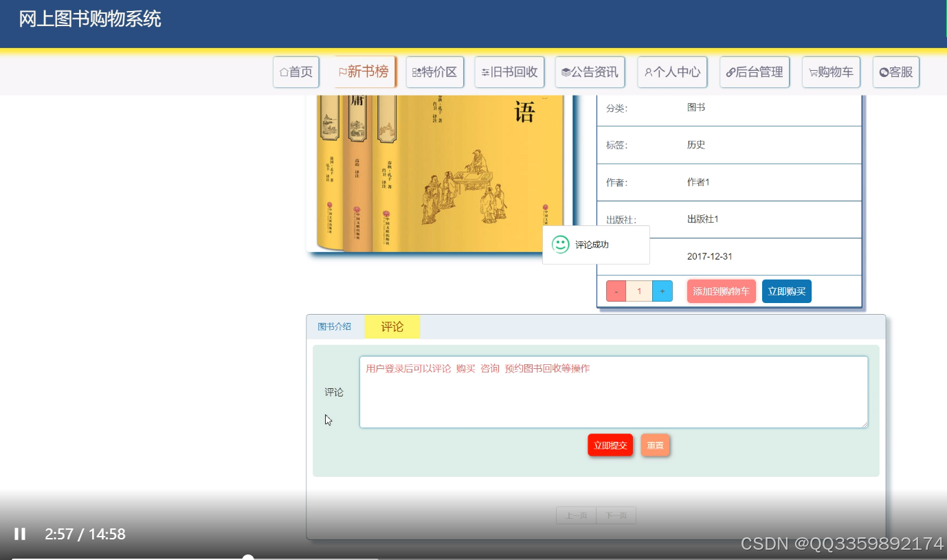This screenshot has height=560, width=947.
Task: Click the 作者1 author value
Action: tap(698, 182)
